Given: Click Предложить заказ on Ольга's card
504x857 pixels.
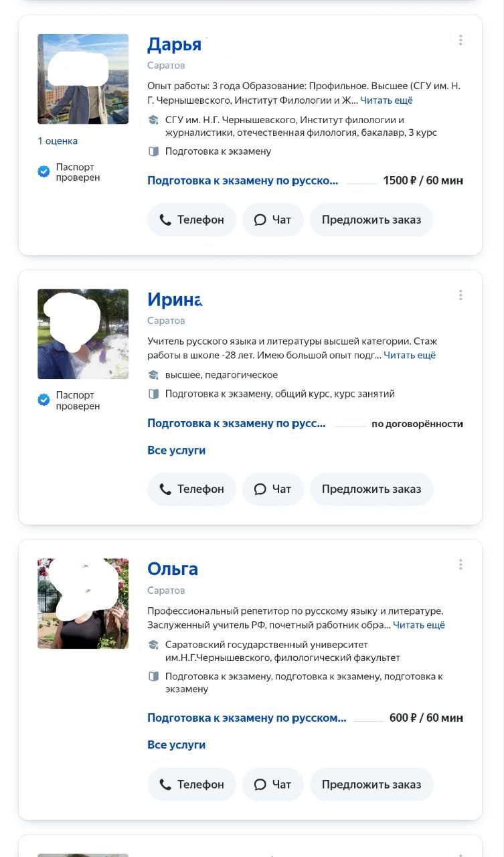Looking at the screenshot, I should coord(371,784).
